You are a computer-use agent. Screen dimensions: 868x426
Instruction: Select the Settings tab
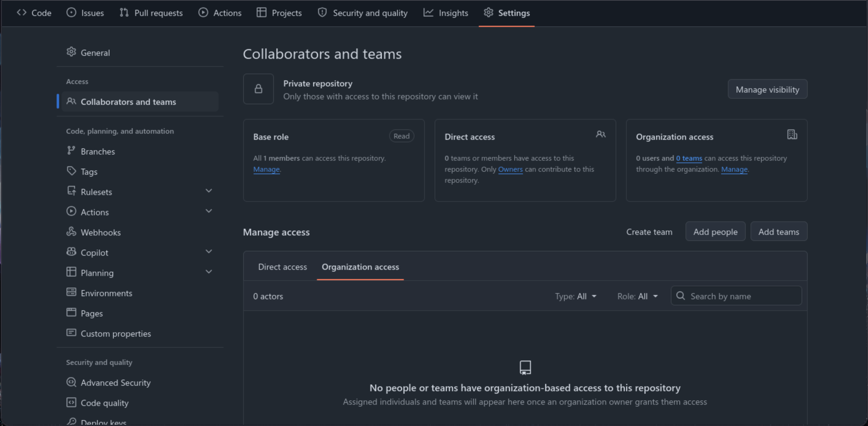506,13
